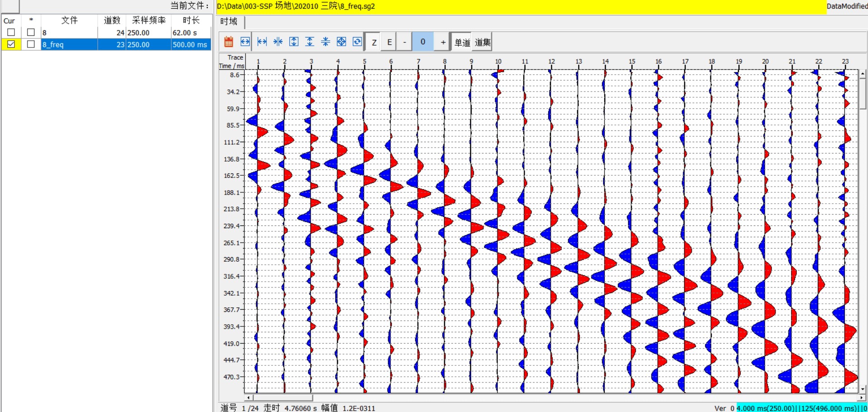868x412 pixels.
Task: Click the 文件 column header
Action: (69, 20)
